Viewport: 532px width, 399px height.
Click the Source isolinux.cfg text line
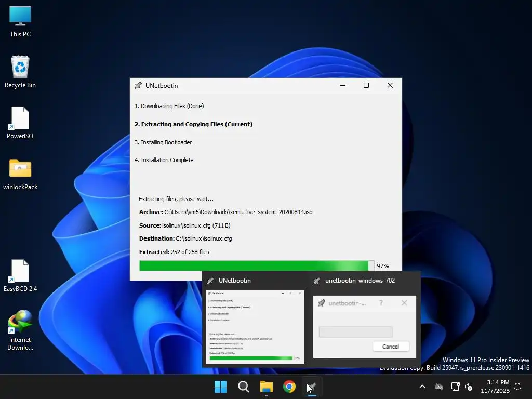(184, 225)
